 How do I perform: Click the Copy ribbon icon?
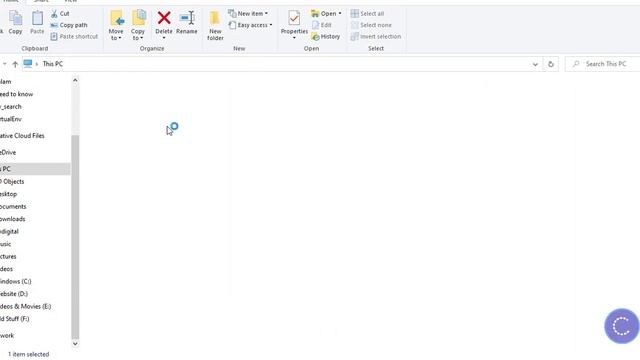tap(15, 22)
